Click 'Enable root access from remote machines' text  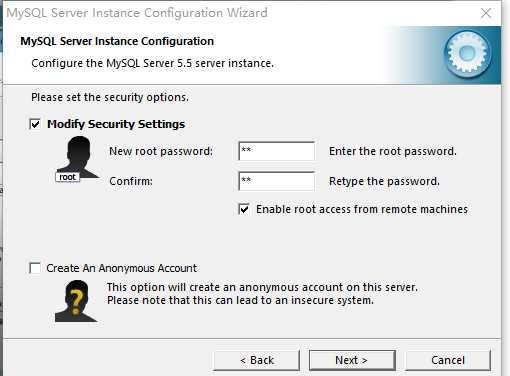(x=362, y=209)
